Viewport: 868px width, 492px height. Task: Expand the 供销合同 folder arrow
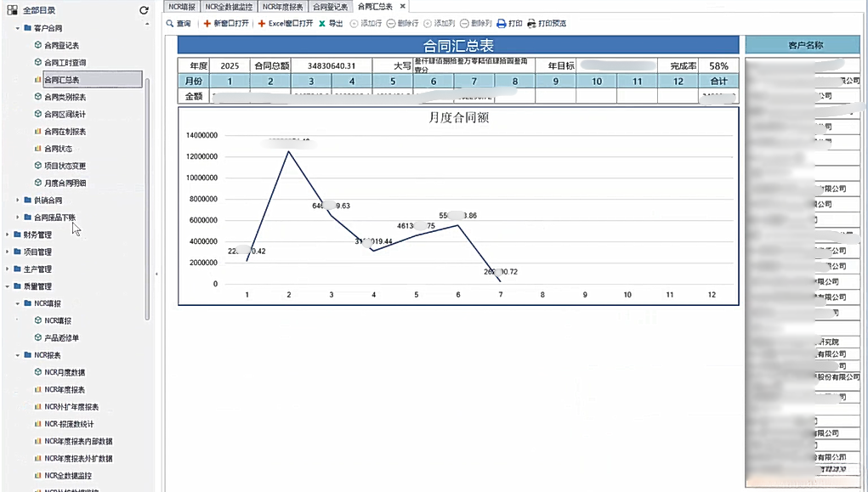(x=18, y=201)
